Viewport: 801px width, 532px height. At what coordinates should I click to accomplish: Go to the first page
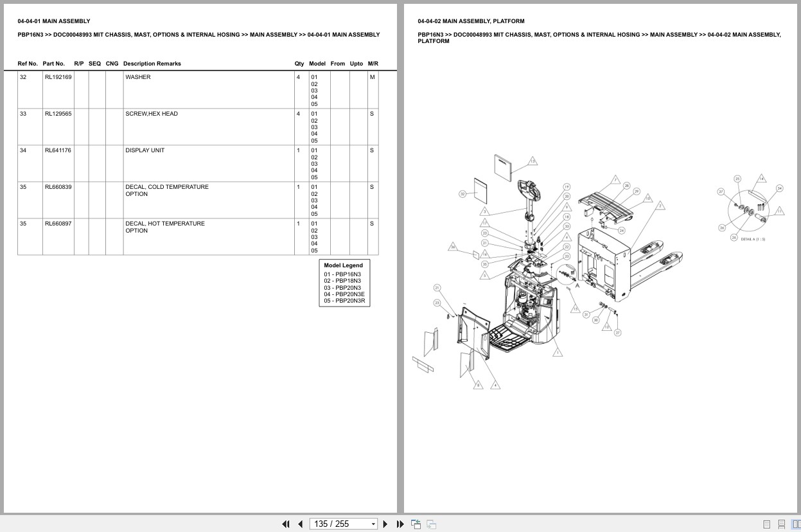[x=286, y=524]
